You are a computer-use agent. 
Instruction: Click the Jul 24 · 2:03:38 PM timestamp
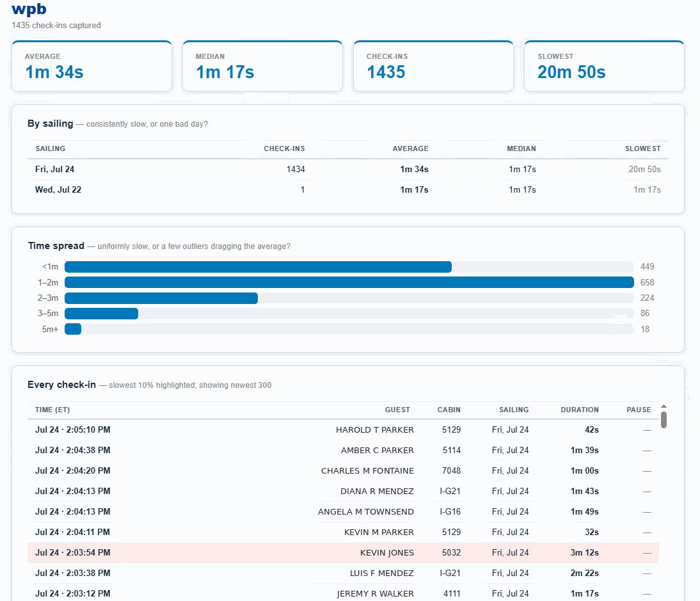73,573
